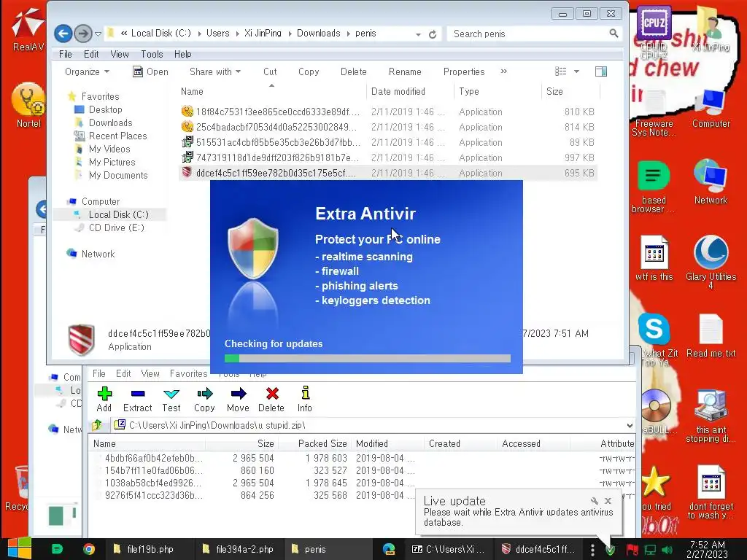Click the search magnifier in Explorer
This screenshot has width=747, height=560.
(614, 34)
